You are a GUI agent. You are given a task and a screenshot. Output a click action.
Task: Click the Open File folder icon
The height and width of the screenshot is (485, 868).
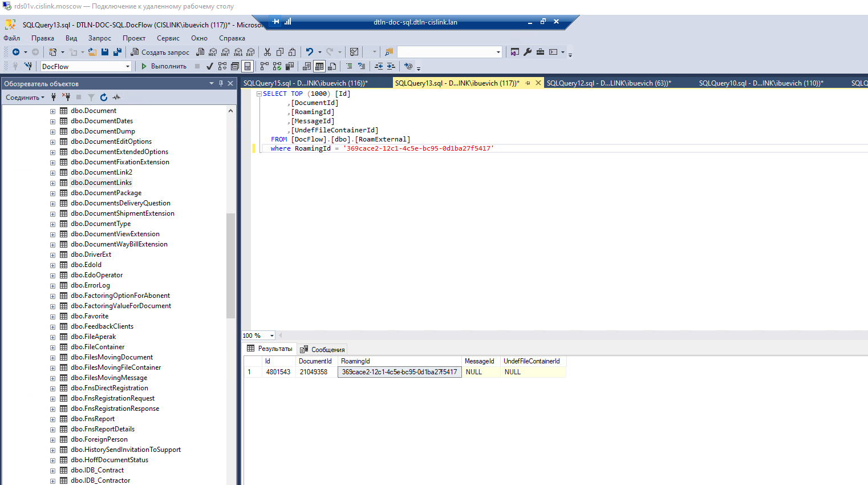pos(92,52)
